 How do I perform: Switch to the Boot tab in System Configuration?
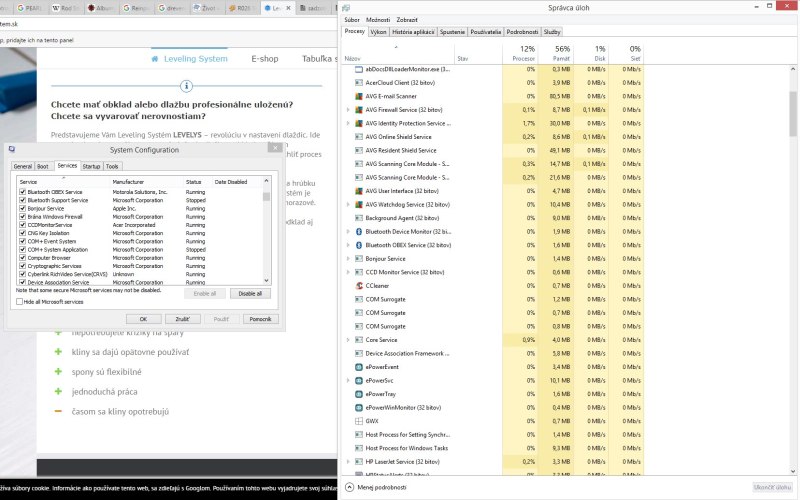[43, 166]
